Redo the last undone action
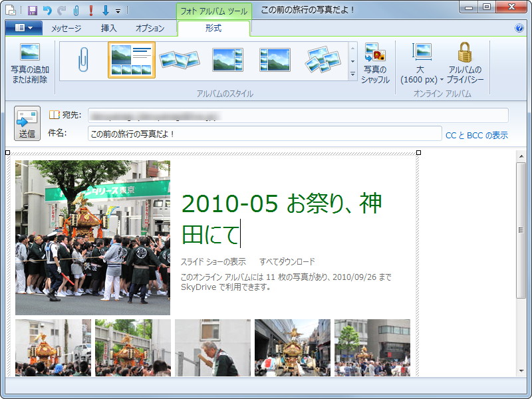Image resolution: width=532 pixels, height=399 pixels. point(62,11)
